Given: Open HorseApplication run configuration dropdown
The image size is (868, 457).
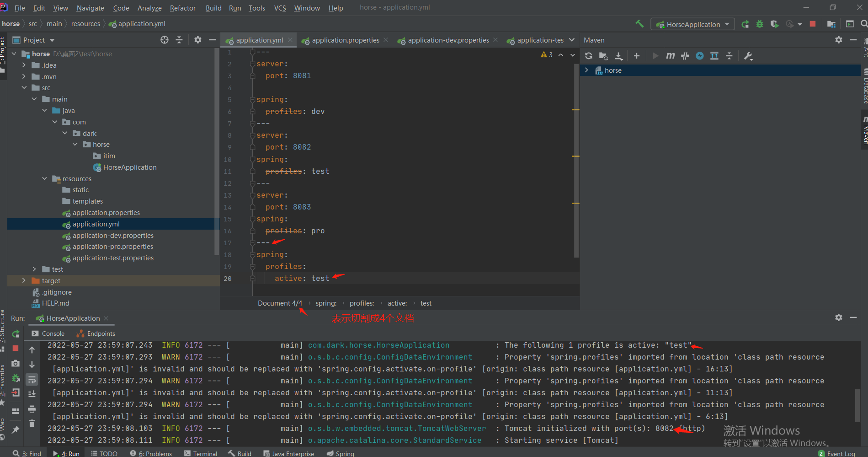Looking at the screenshot, I should click(693, 24).
